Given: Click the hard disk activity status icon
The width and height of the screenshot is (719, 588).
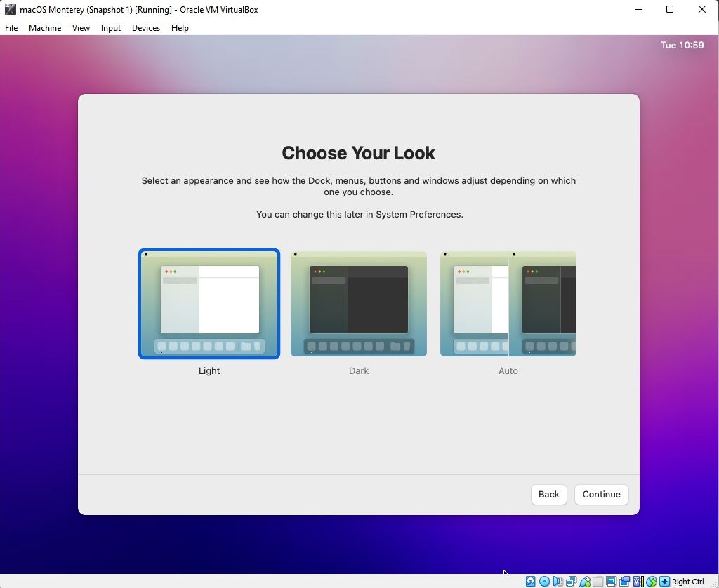Looking at the screenshot, I should pyautogui.click(x=531, y=582).
